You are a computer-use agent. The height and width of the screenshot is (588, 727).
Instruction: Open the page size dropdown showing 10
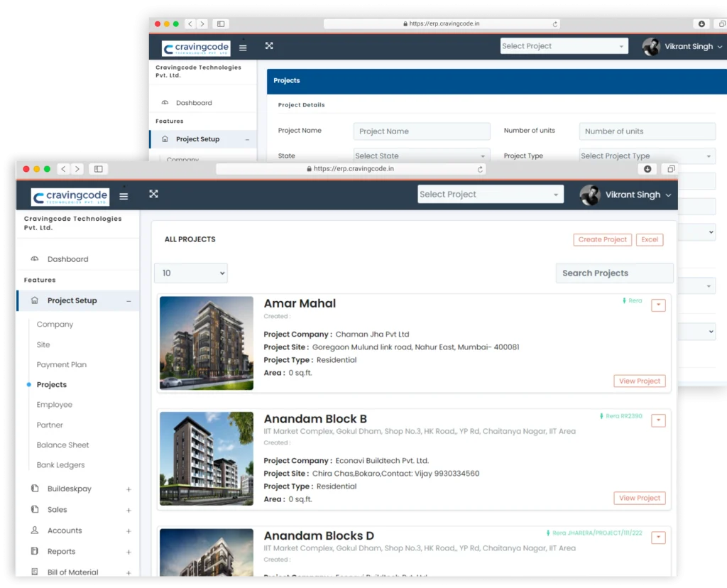click(x=190, y=273)
